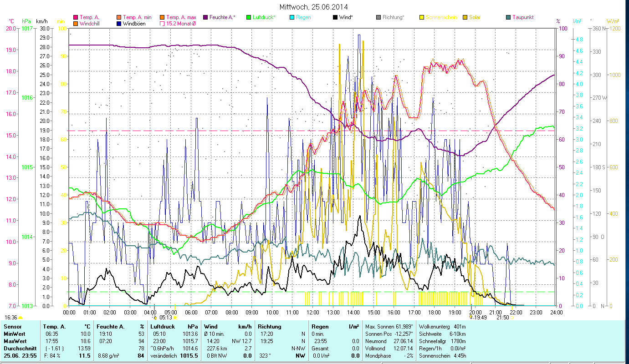This screenshot has height=364, width=629.
Task: Click the MaxWert row label
Action: [15, 341]
